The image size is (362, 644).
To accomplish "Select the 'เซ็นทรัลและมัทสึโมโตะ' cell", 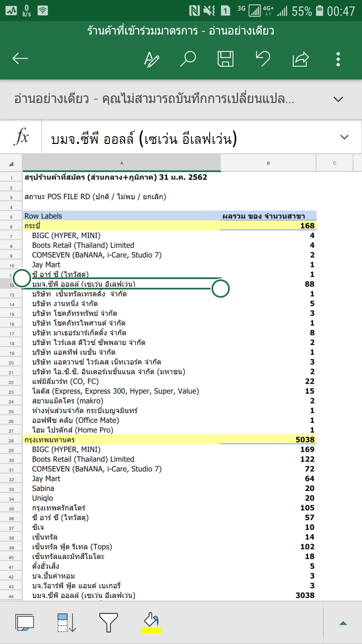I will (x=121, y=556).
